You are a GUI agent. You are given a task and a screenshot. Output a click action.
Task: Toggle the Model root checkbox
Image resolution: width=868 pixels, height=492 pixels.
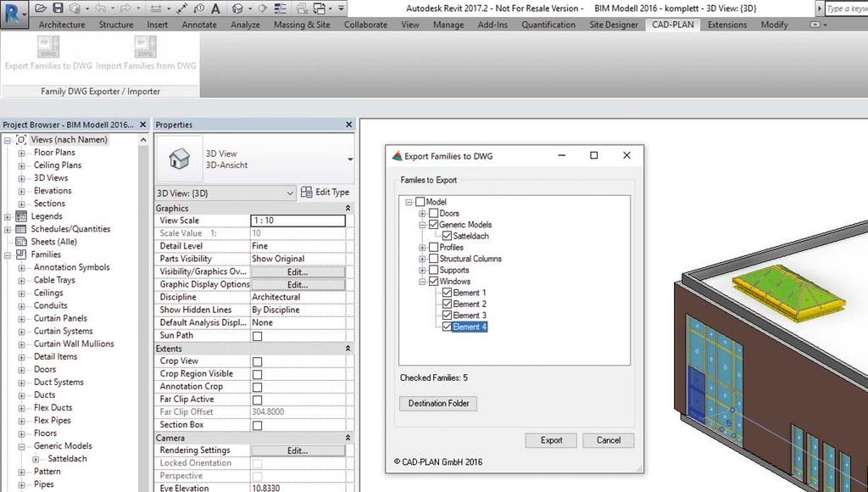tap(420, 202)
